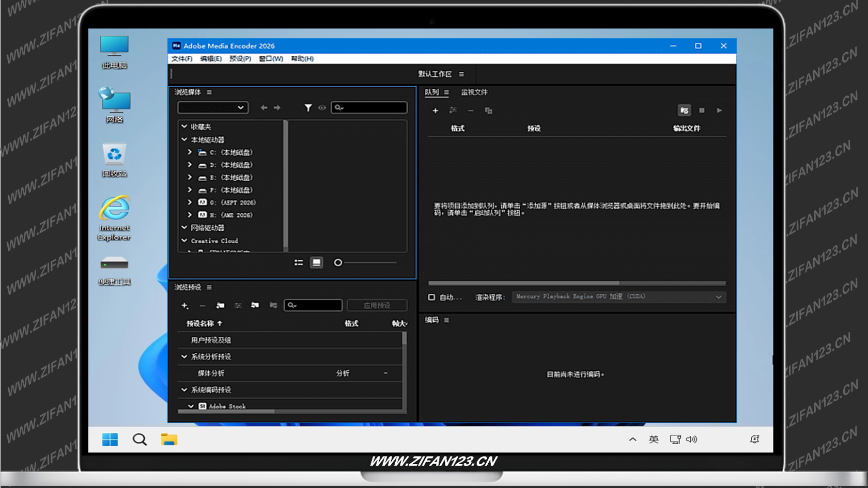
Task: Click the Media Browser search field
Action: click(369, 107)
